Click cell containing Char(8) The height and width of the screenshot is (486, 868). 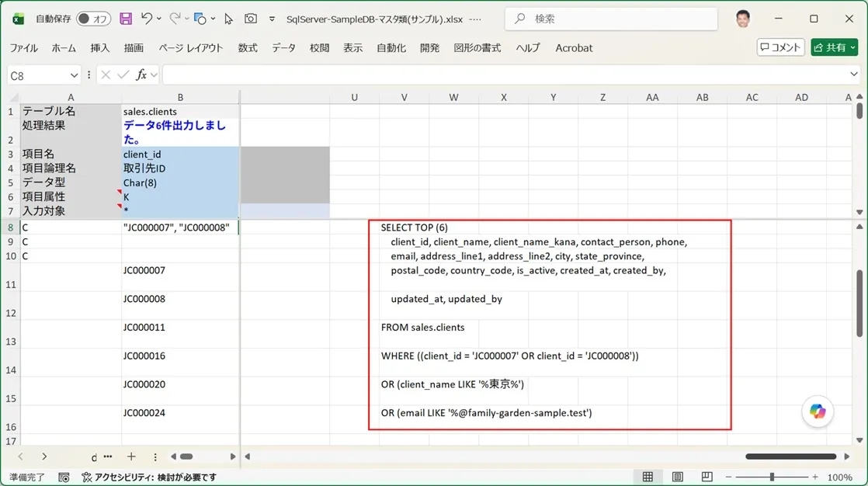point(180,182)
